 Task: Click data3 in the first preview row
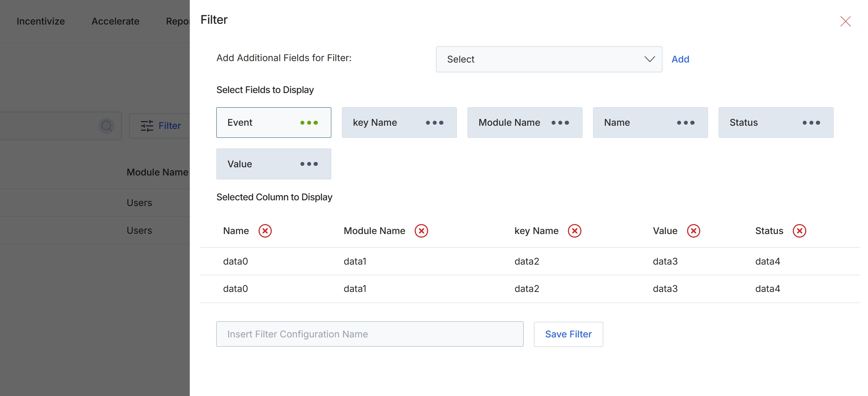[665, 261]
